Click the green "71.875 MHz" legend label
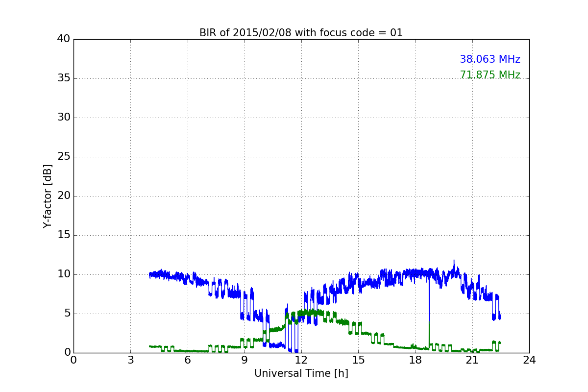The image size is (588, 392). click(490, 75)
